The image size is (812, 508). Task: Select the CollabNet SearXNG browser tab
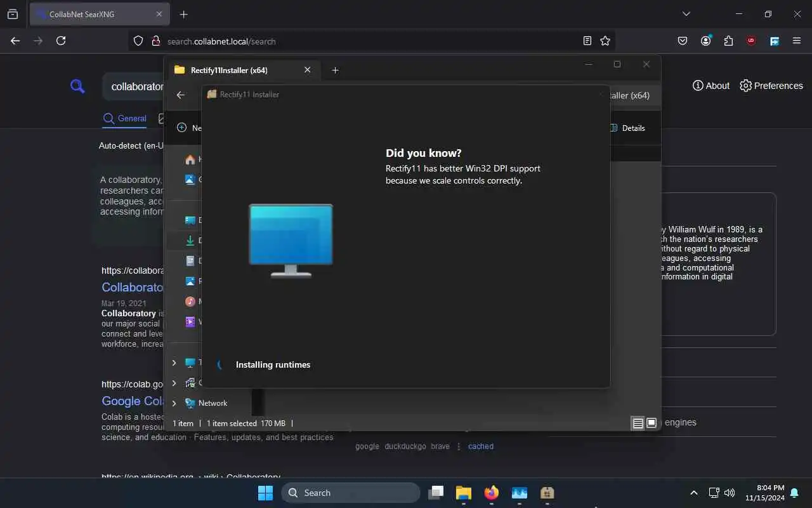[x=99, y=14]
